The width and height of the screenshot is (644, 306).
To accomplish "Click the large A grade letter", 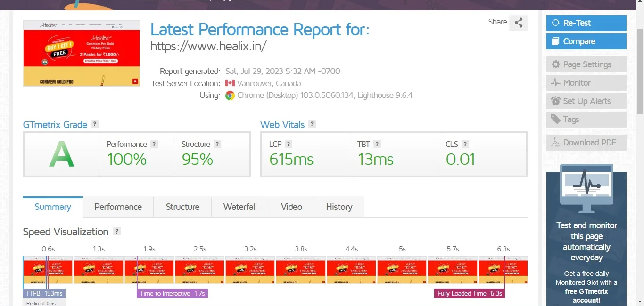I will click(x=62, y=155).
